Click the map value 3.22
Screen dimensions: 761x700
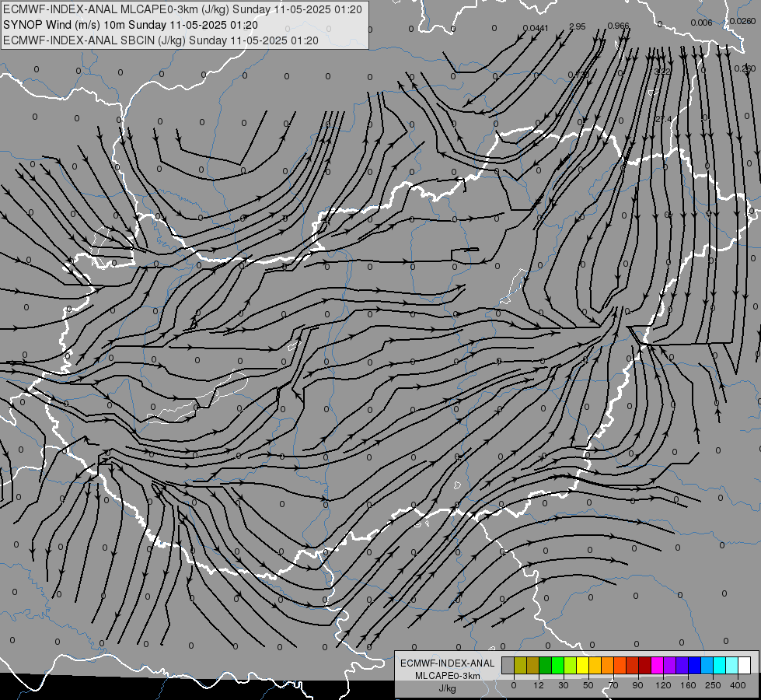[x=662, y=72]
